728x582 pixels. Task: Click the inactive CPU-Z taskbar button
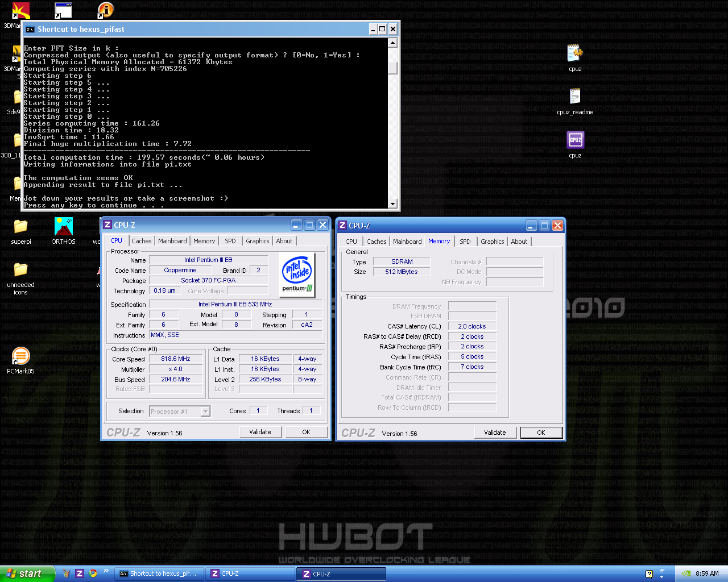tap(250, 574)
